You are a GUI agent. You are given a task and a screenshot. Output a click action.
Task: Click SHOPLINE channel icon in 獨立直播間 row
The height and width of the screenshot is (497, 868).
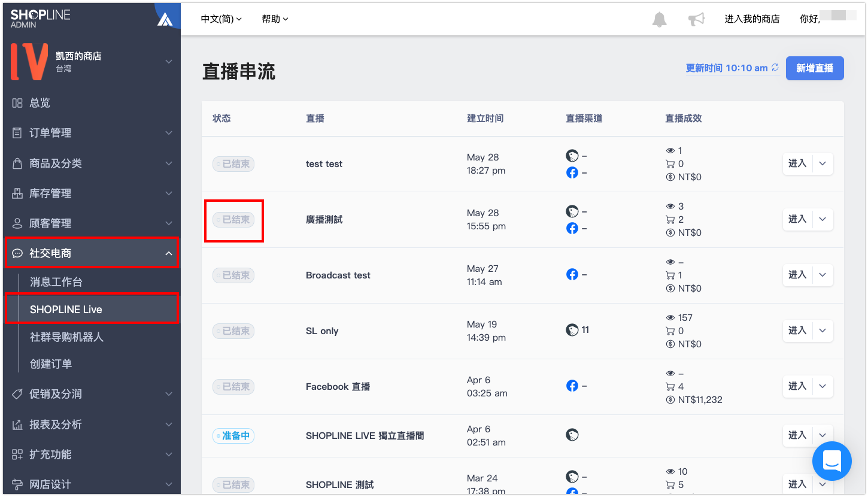[x=572, y=435]
